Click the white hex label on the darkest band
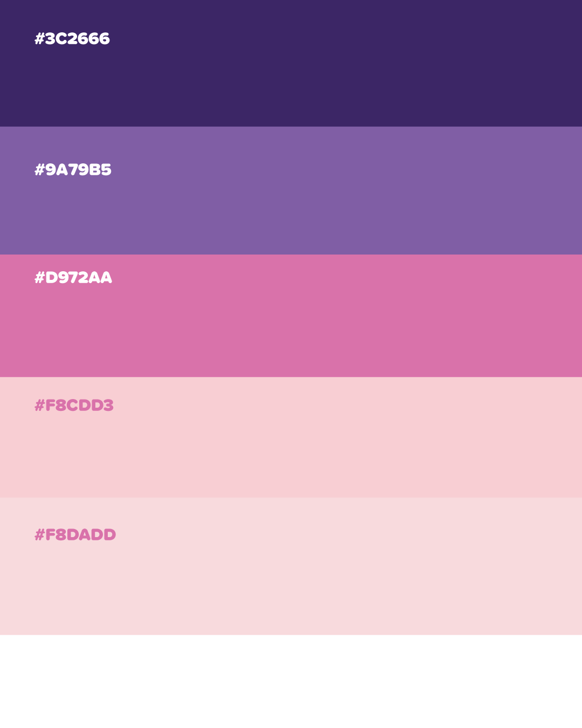The image size is (582, 728). click(x=72, y=39)
